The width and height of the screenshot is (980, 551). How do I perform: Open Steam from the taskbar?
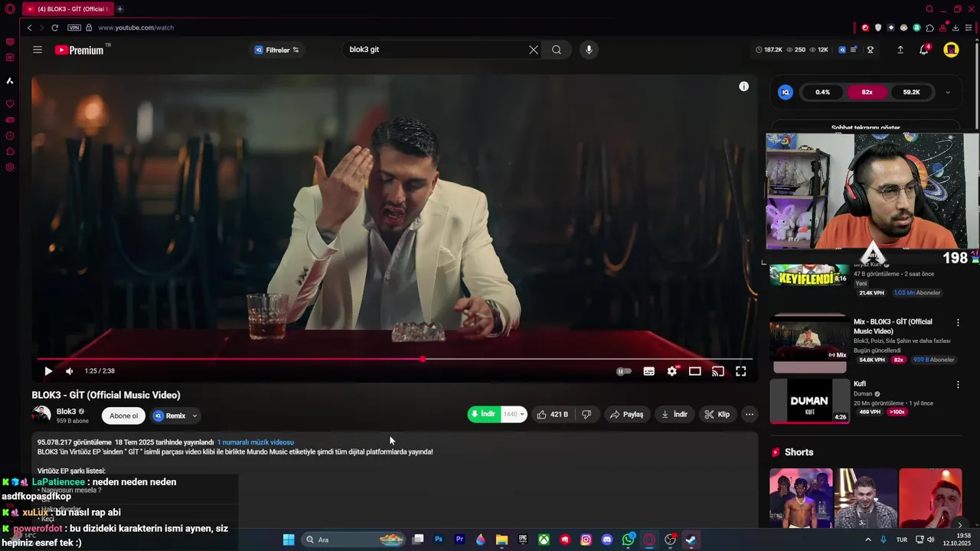(x=691, y=540)
